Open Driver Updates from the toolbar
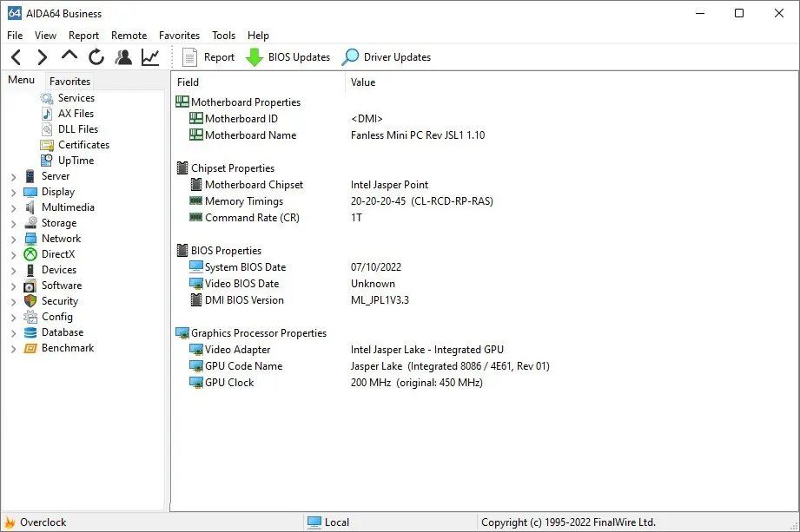Screen dimensions: 800x532 click(387, 57)
